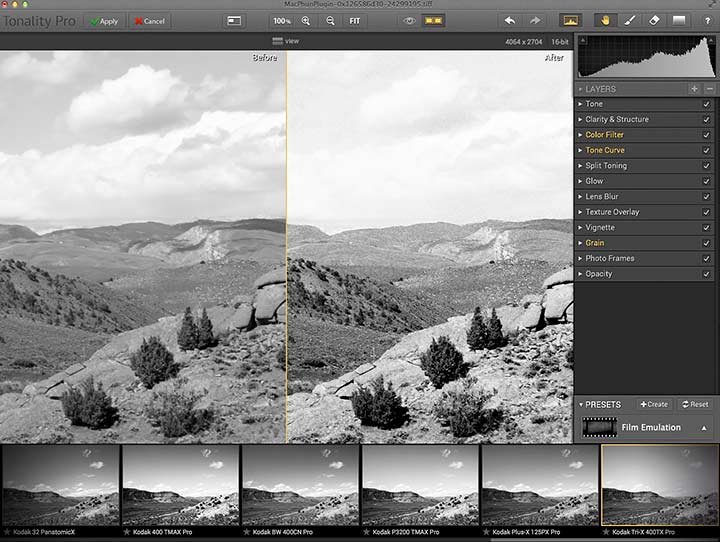Click histogram shadow clipping triangle

click(582, 40)
